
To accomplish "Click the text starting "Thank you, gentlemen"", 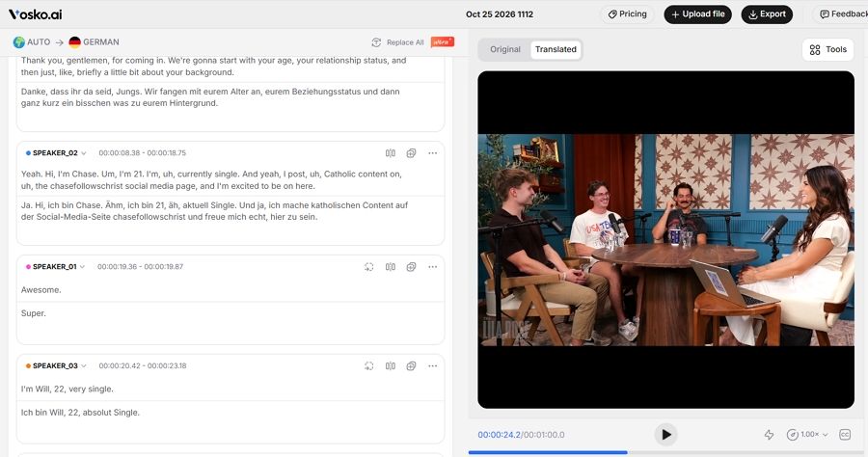I will (214, 67).
